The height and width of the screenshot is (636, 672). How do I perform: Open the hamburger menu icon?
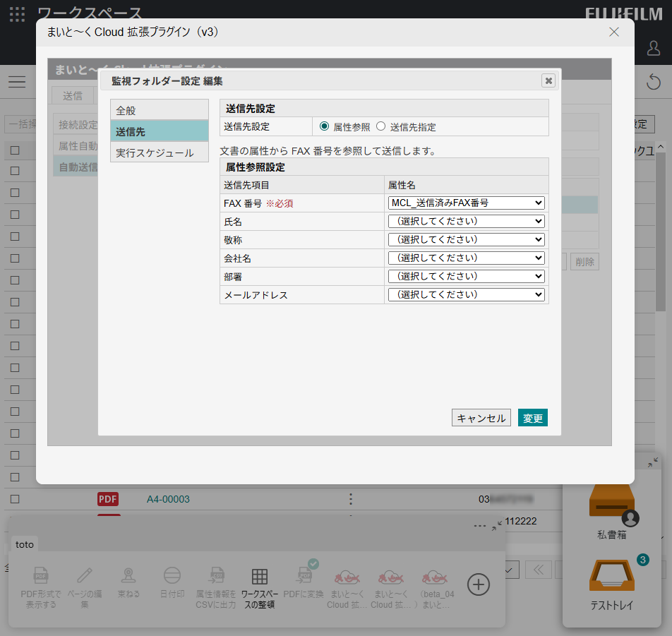[17, 82]
